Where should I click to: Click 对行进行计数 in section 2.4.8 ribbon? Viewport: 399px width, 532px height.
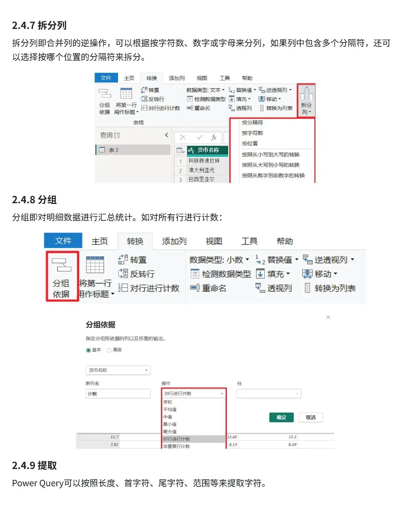point(149,288)
